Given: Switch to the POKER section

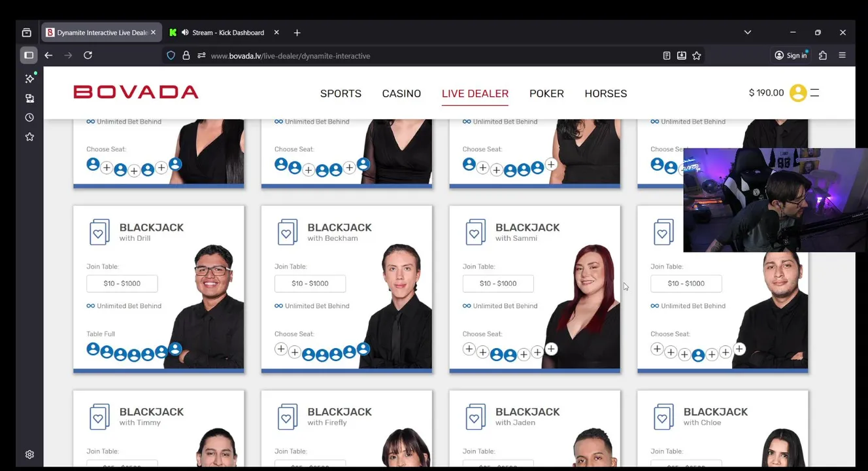Looking at the screenshot, I should click(546, 94).
